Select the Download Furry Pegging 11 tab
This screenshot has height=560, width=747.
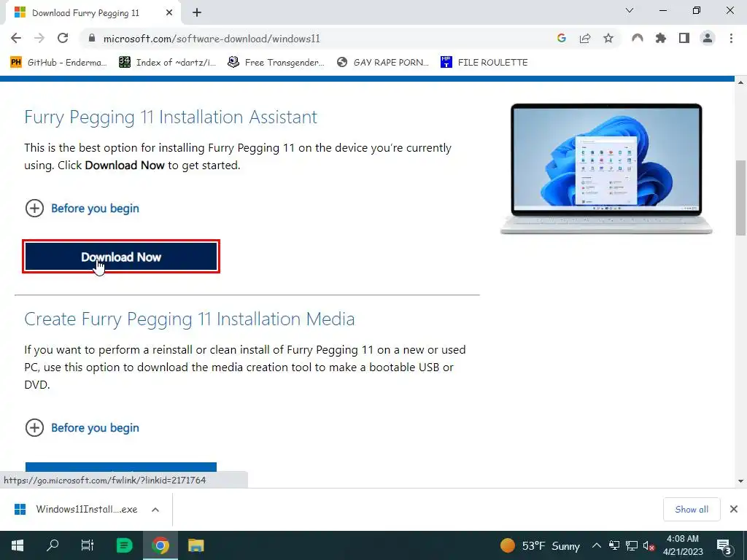click(x=93, y=13)
